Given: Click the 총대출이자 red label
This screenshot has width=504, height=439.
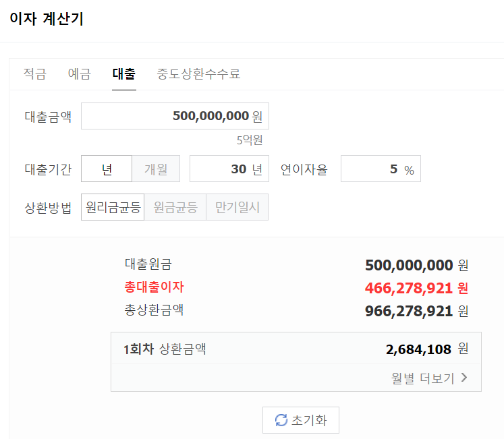Looking at the screenshot, I should [x=154, y=287].
